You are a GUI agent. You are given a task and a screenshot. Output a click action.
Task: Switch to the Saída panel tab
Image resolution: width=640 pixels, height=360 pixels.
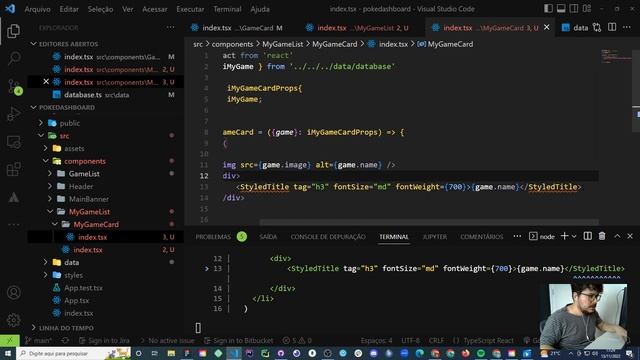[268, 237]
